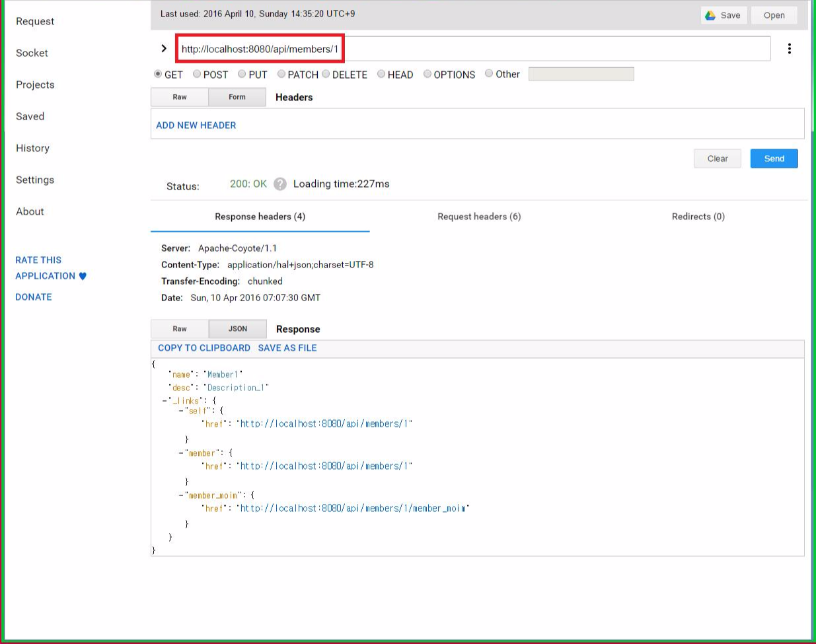The height and width of the screenshot is (644, 816).
Task: Click the Date header value
Action: pos(256,298)
